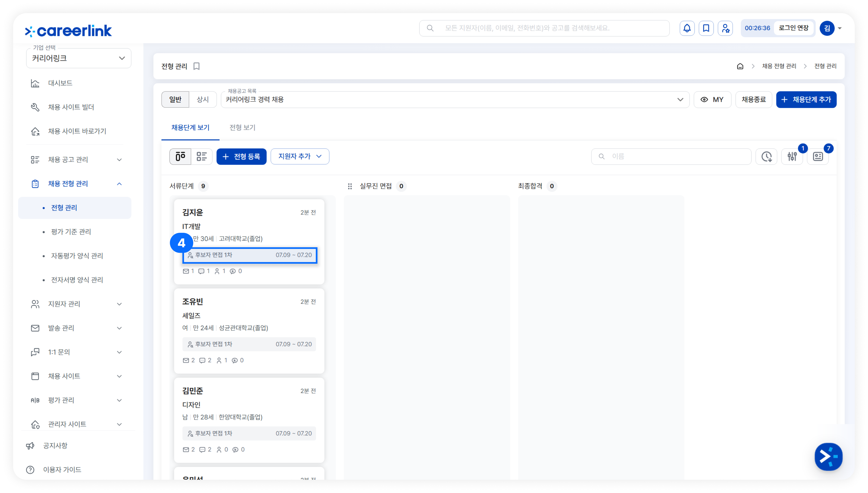Click 후보자 면접 1차 on 조유빈 card

click(249, 344)
